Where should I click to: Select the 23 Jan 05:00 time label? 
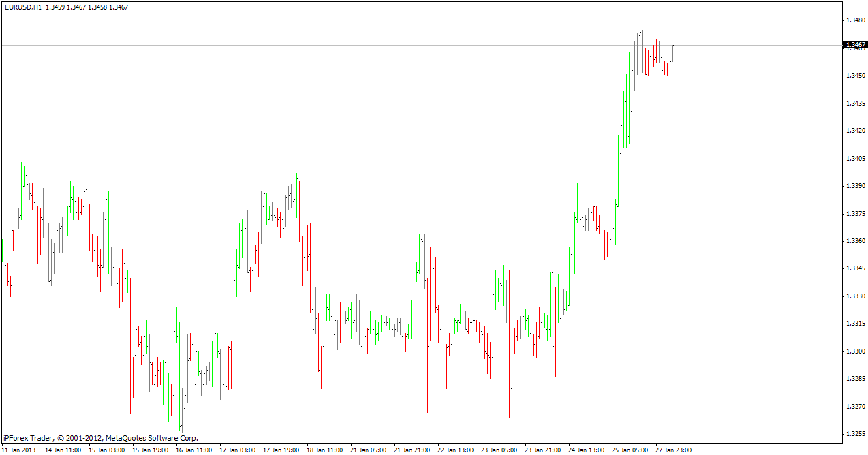point(499,450)
